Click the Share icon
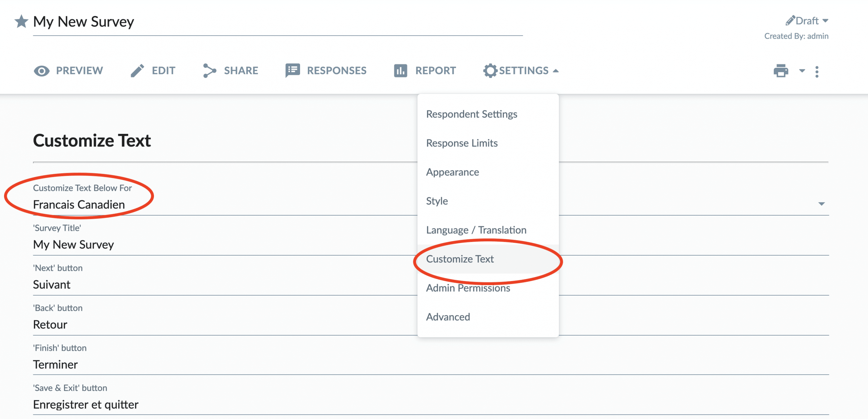This screenshot has height=419, width=868. 209,70
